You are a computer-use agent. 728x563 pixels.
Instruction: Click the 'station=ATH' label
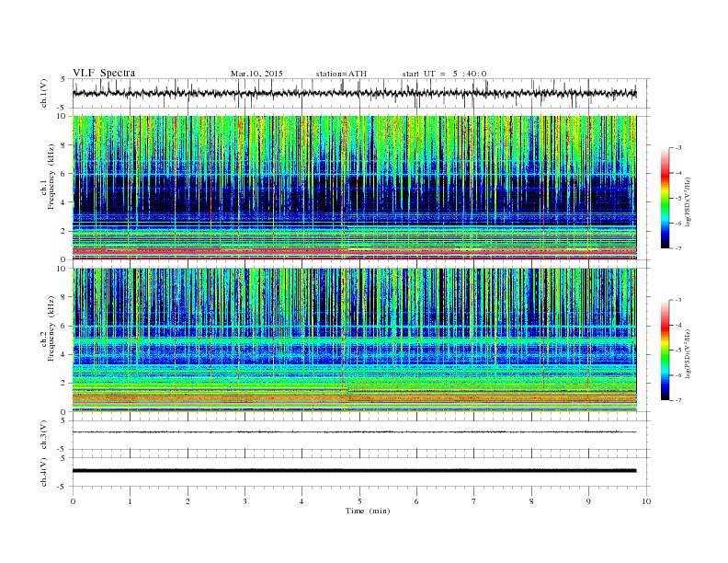click(x=341, y=74)
